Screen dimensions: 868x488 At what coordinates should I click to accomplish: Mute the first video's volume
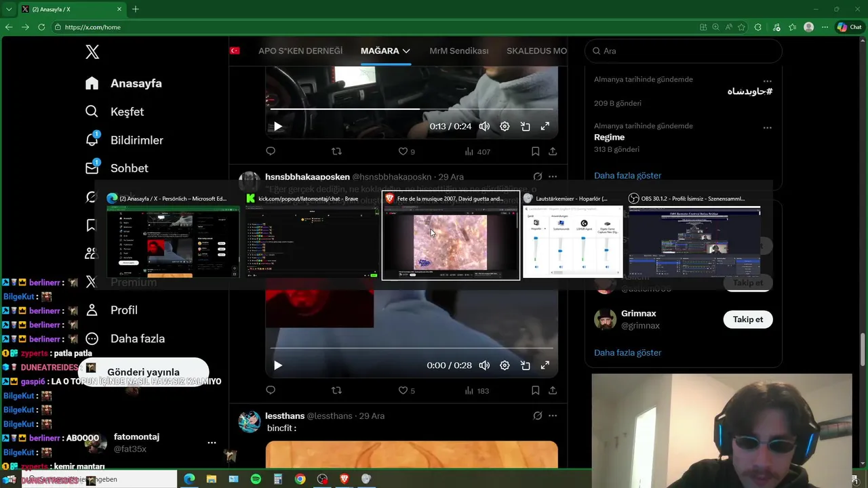(x=484, y=126)
